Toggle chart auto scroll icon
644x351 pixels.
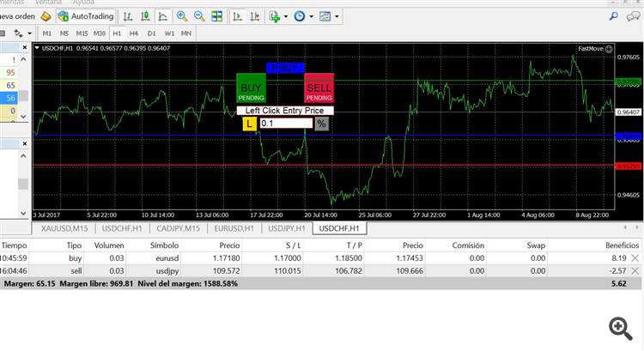pyautogui.click(x=237, y=16)
